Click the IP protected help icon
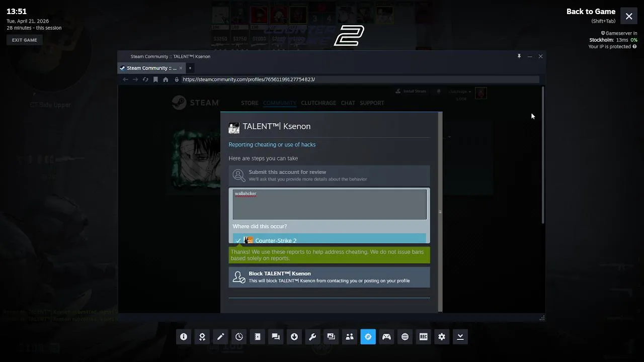 click(x=634, y=46)
